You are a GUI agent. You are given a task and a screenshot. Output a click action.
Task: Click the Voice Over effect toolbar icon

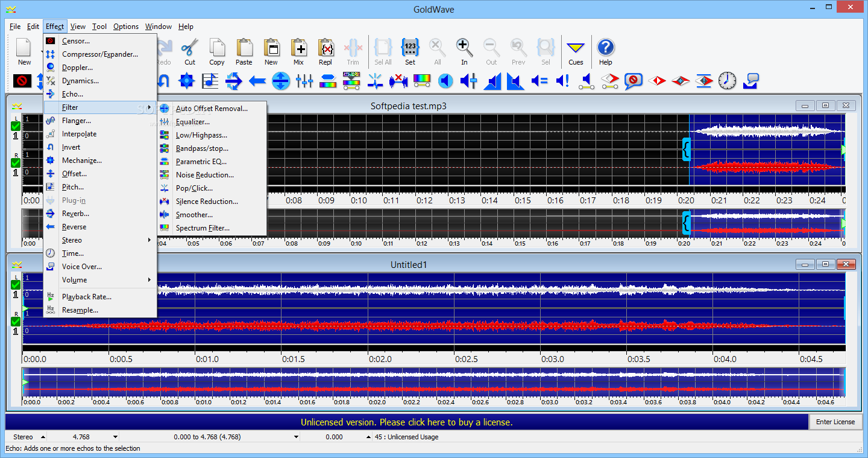click(x=751, y=80)
